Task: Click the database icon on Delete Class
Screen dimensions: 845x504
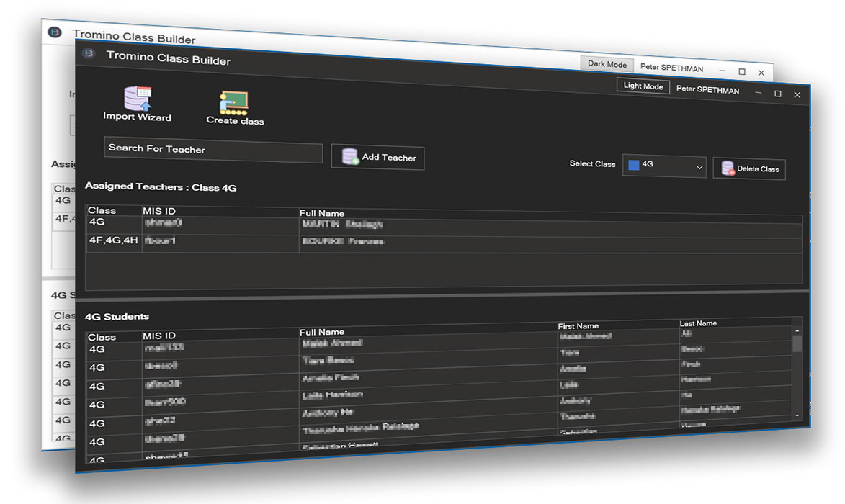Action: [728, 169]
